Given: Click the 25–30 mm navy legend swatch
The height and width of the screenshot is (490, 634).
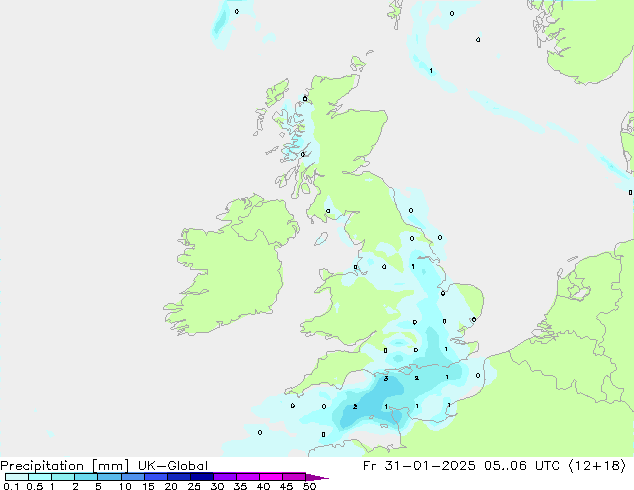Looking at the screenshot, I should pyautogui.click(x=202, y=477).
